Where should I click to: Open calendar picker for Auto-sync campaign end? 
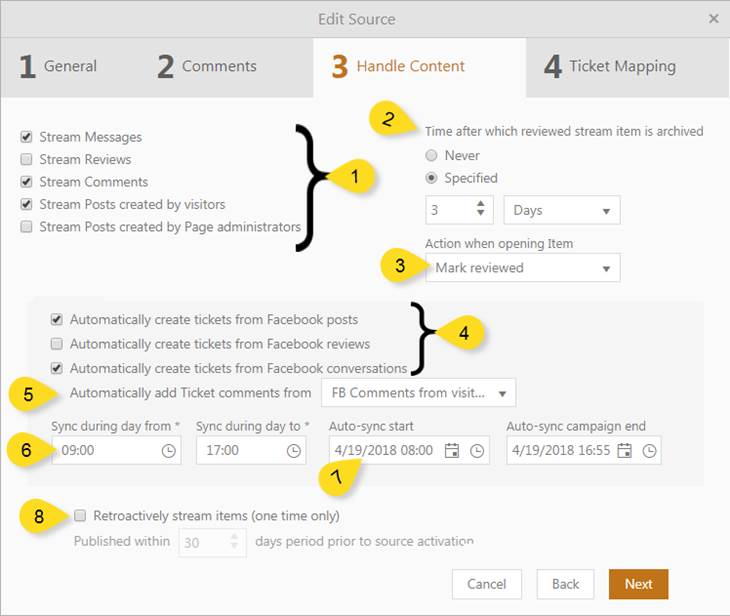click(x=625, y=450)
